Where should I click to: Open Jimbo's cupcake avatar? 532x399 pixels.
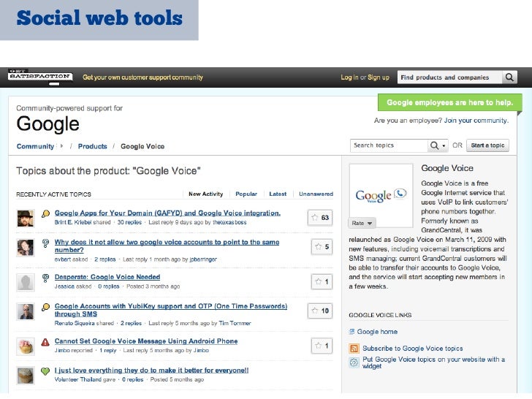click(26, 346)
